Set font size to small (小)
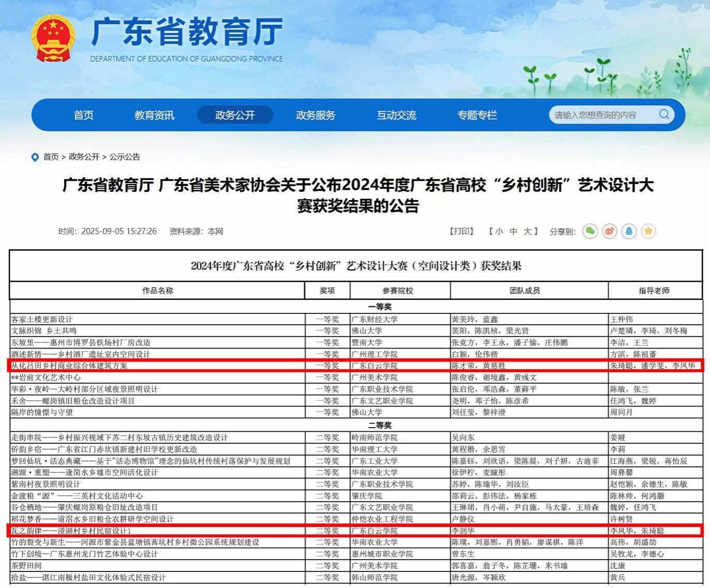 (499, 231)
